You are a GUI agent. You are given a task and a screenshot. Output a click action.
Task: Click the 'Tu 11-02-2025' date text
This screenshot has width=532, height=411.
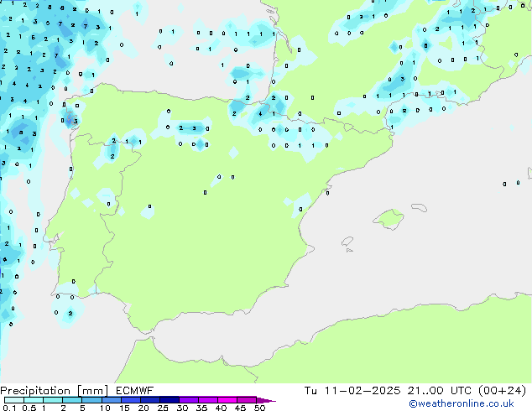(x=352, y=391)
